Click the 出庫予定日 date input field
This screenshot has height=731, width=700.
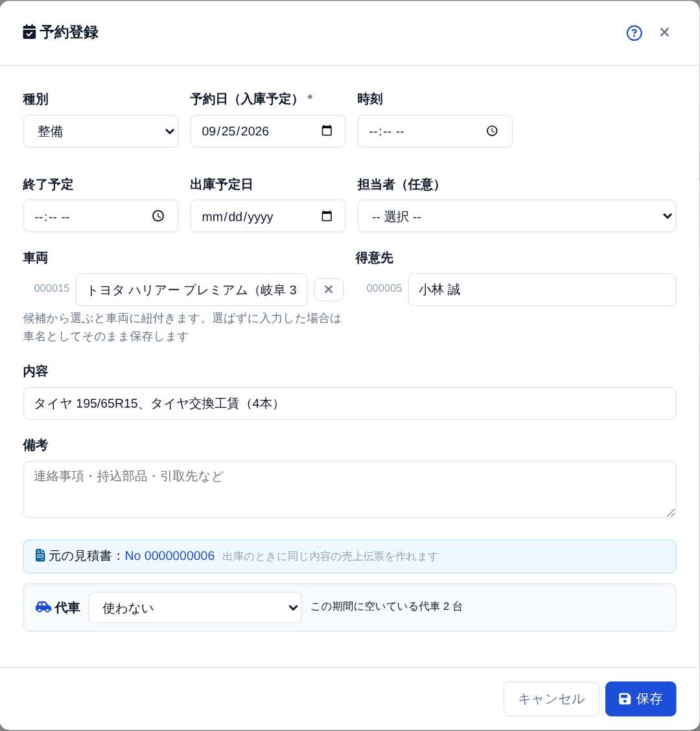(x=268, y=216)
